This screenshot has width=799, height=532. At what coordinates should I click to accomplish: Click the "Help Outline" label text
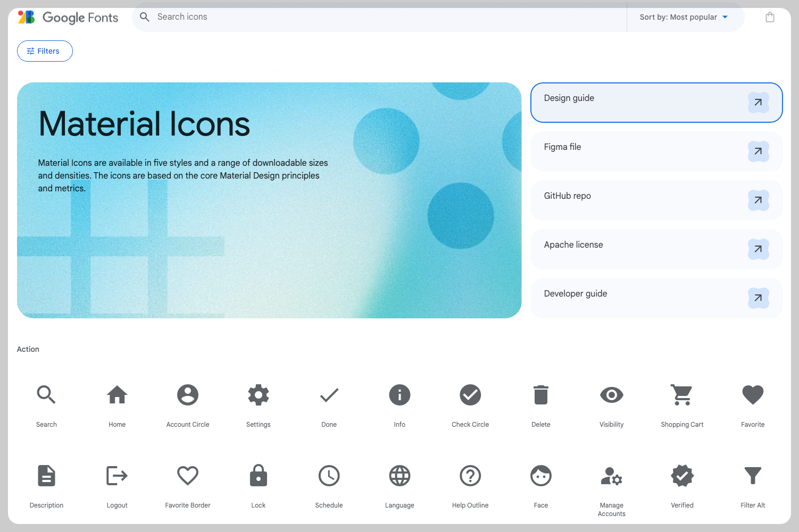(x=470, y=505)
